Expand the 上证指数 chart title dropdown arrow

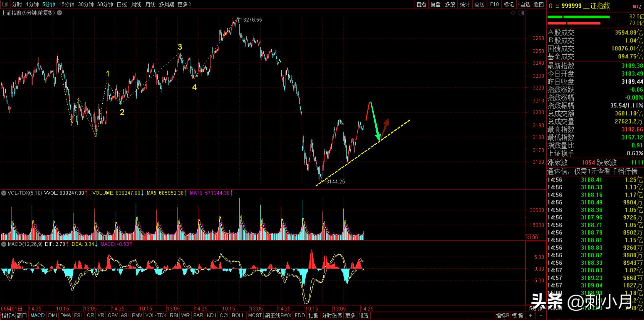tap(59, 13)
